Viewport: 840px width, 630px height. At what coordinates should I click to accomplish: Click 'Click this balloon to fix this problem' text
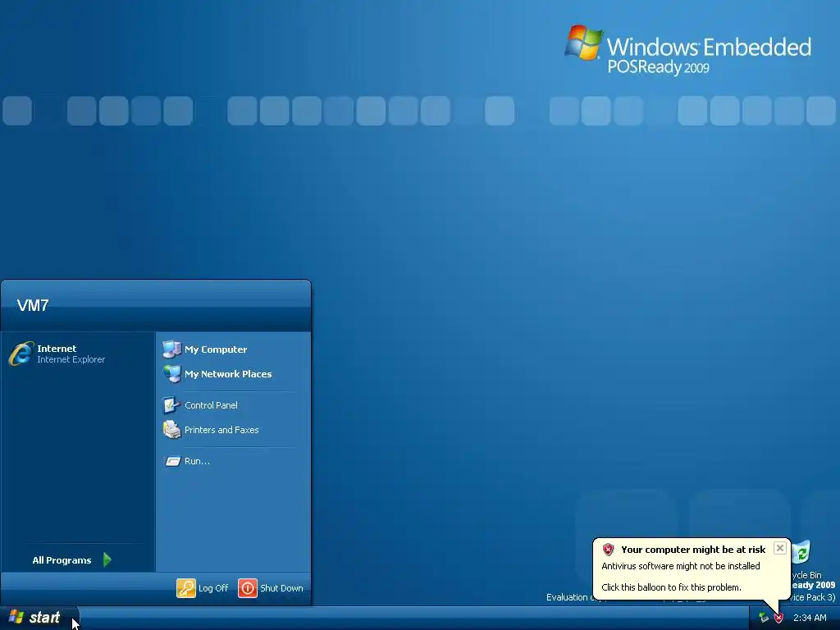tap(671, 587)
